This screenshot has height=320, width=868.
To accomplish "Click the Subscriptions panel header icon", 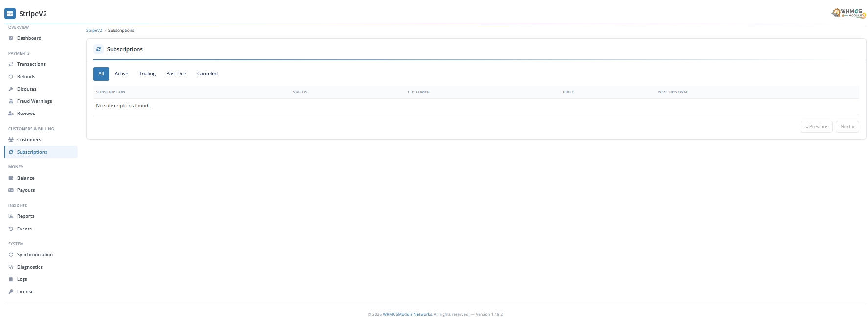I will (98, 49).
